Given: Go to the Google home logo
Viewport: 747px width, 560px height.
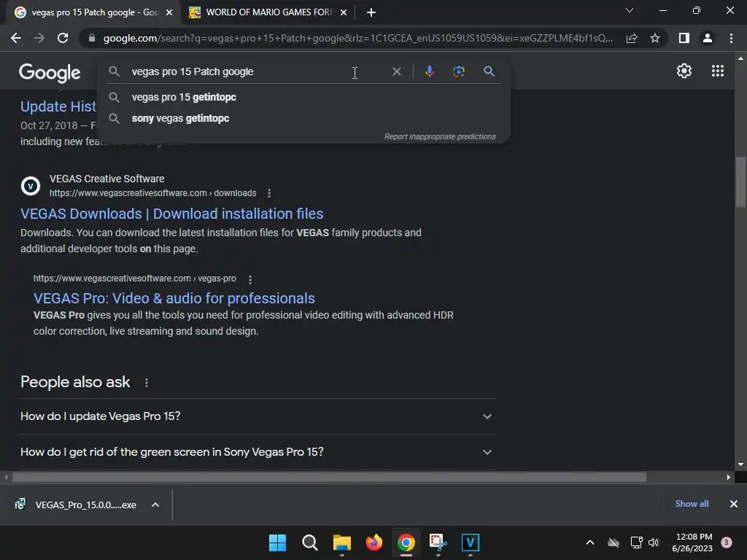Looking at the screenshot, I should pyautogui.click(x=50, y=73).
